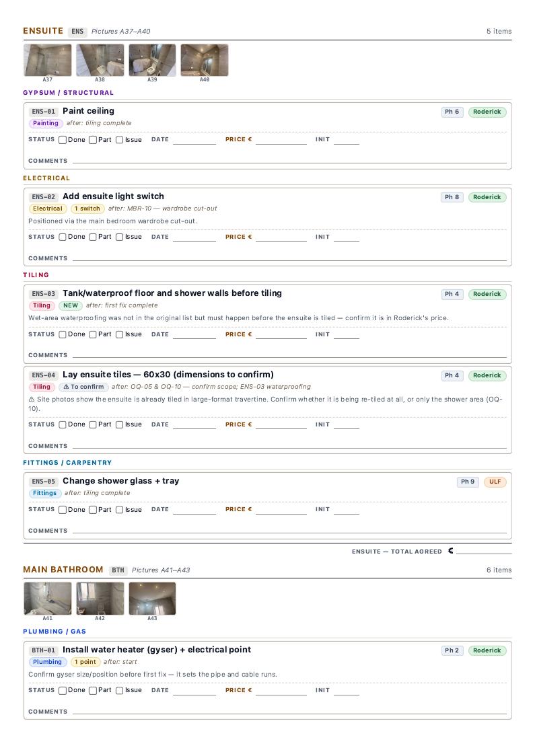
Task: Click the Plumbing tag on BTH-01
Action: click(x=47, y=662)
